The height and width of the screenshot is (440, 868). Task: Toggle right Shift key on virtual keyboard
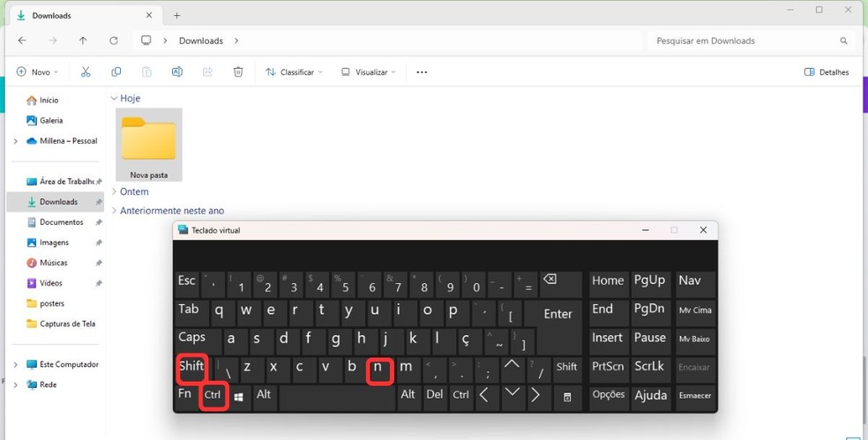pos(566,369)
